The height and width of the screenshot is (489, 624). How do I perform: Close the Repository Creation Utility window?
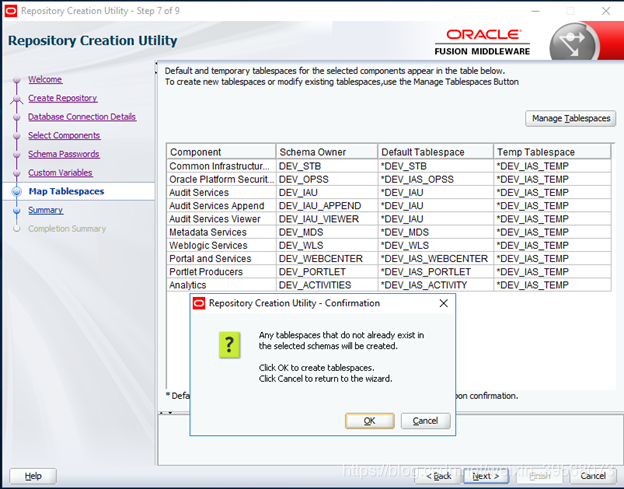[x=606, y=11]
